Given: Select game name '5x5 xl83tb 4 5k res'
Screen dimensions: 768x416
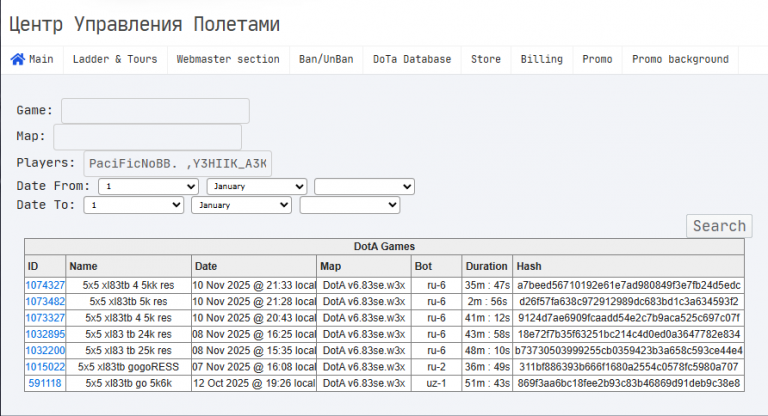Looking at the screenshot, I should (128, 318).
